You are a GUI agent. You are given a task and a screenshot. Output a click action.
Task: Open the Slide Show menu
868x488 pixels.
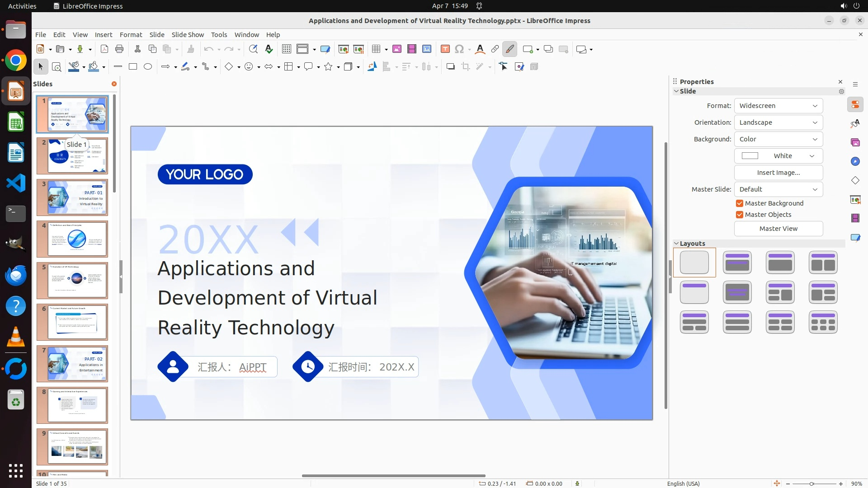coord(187,34)
